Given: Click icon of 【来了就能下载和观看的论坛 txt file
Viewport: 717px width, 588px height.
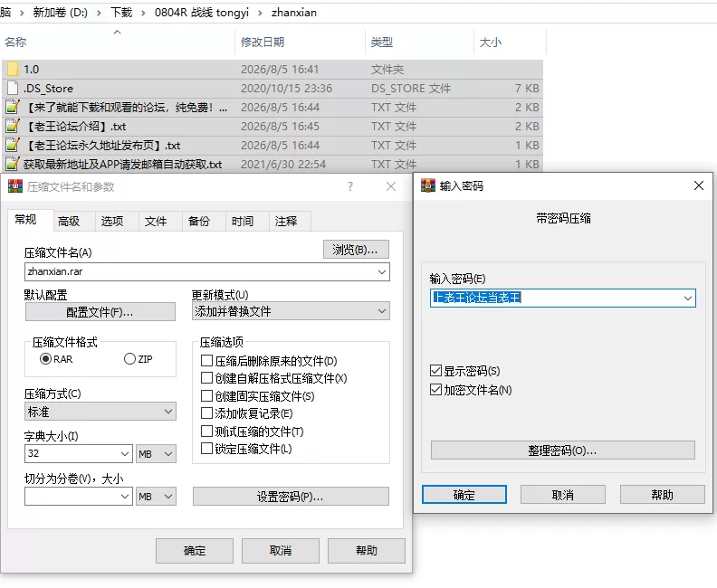Looking at the screenshot, I should (13, 107).
